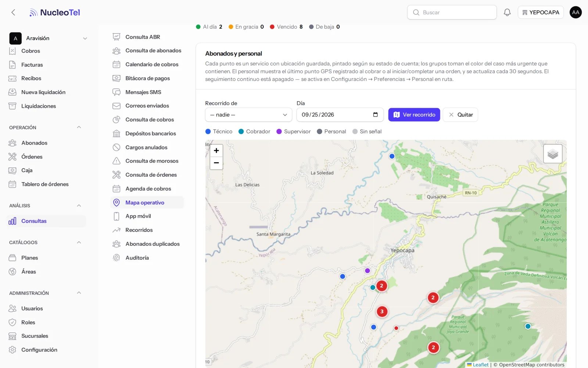Click the Caja cash icon
Viewport: 588px width, 368px height.
tap(12, 170)
